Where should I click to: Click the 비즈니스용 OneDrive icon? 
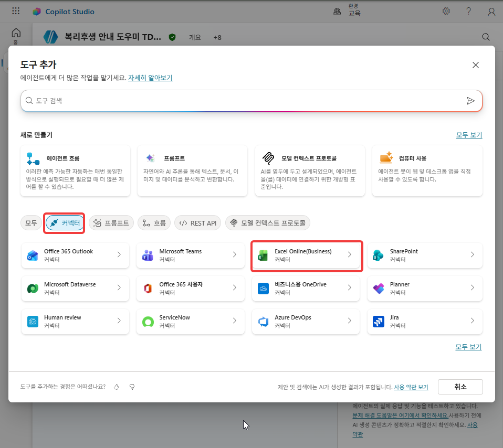264,289
